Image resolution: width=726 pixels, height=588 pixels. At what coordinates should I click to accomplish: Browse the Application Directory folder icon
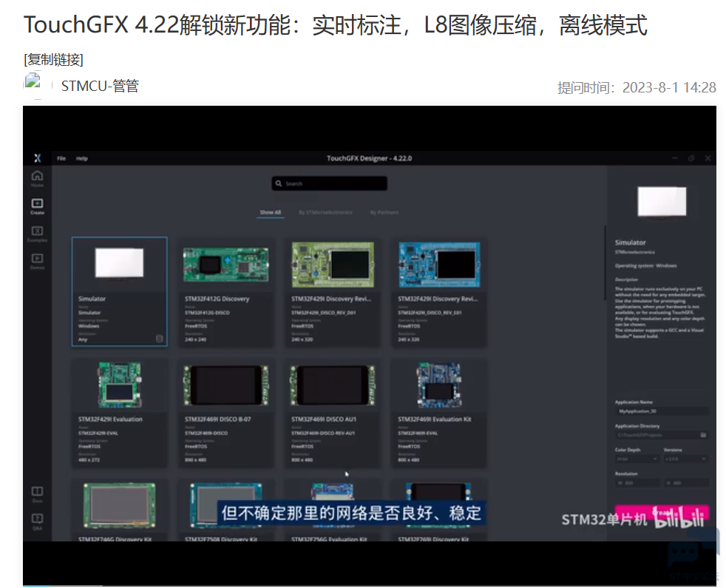pyautogui.click(x=703, y=435)
